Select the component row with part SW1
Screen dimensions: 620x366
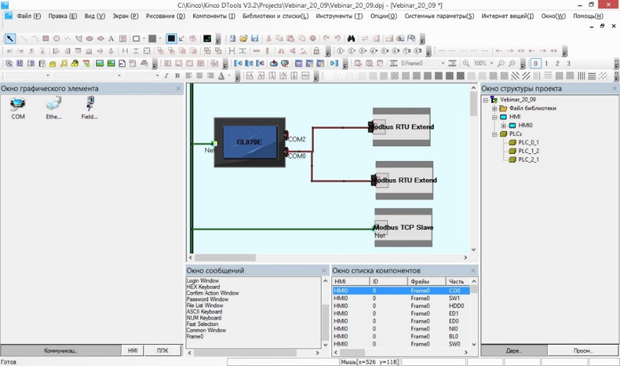[x=401, y=298]
